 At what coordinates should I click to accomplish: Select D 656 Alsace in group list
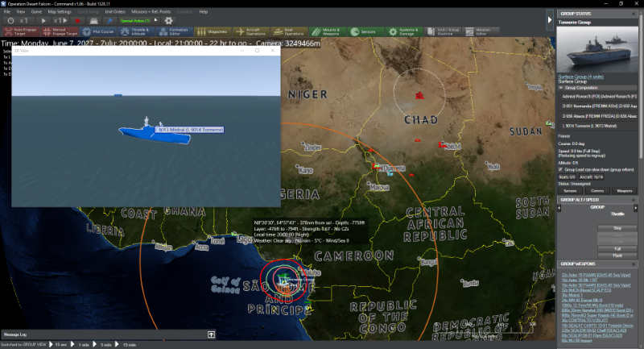(x=599, y=116)
